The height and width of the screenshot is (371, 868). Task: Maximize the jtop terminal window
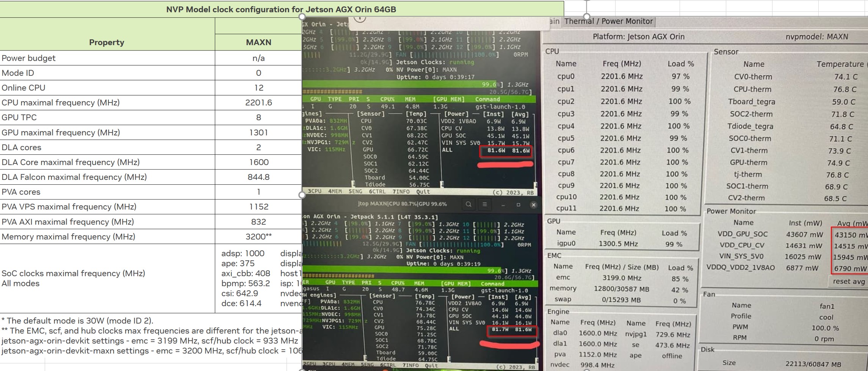tap(518, 205)
